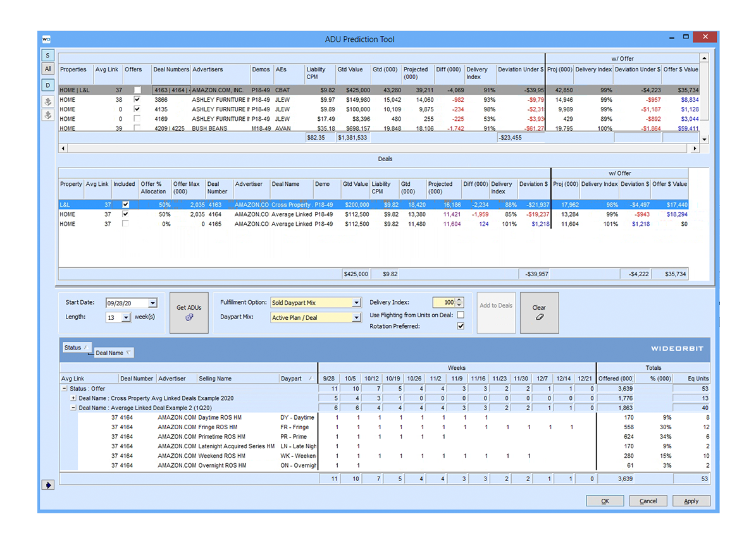Viewport: 756px width, 543px height.
Task: Click the Offered (000) column header
Action: tap(615, 378)
